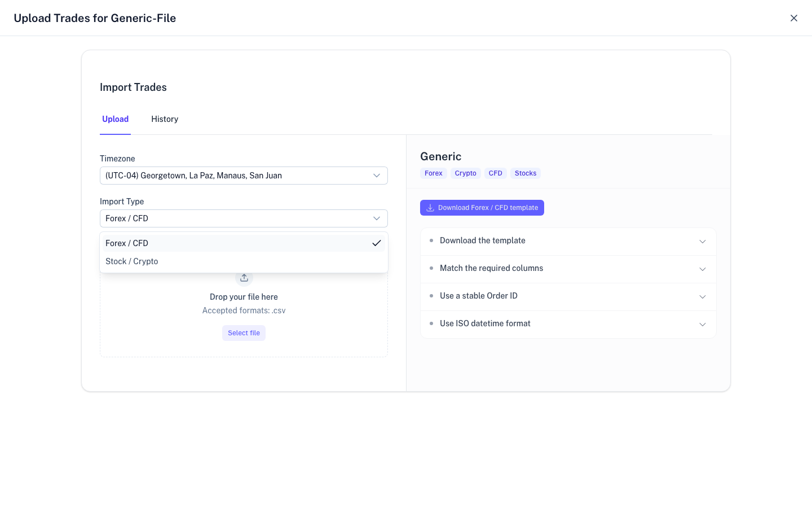Click the upload icon in the drop zone
The width and height of the screenshot is (812, 508).
(x=244, y=277)
